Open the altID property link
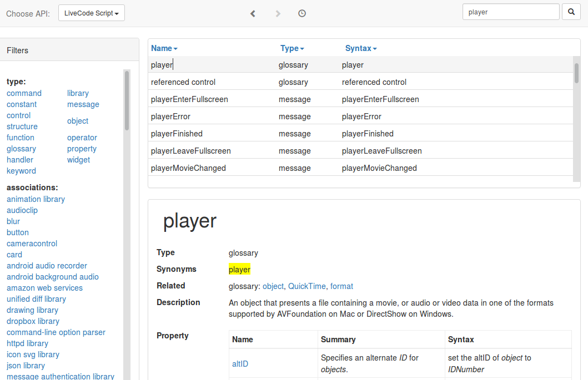The height and width of the screenshot is (380, 588). (x=240, y=364)
